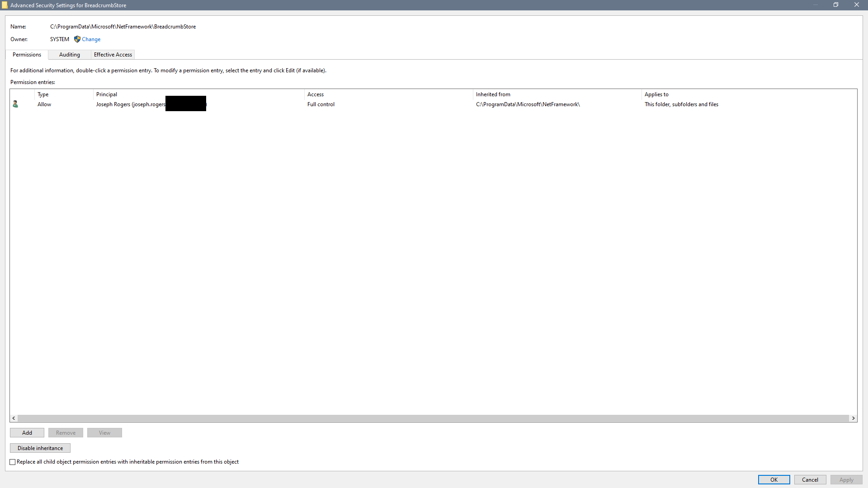868x488 pixels.
Task: Enable Replace all child object permission entries checkbox
Action: 13,462
